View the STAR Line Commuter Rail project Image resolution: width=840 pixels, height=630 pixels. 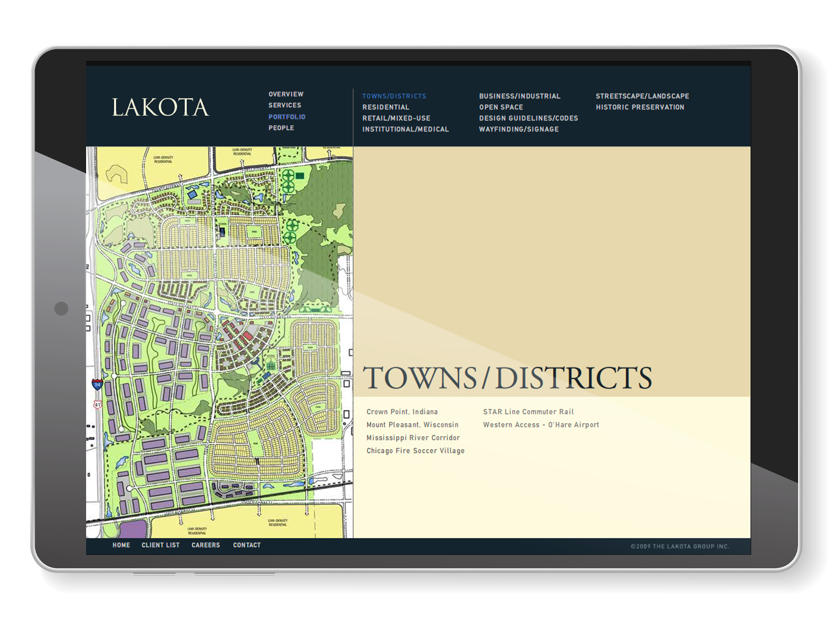point(528,412)
